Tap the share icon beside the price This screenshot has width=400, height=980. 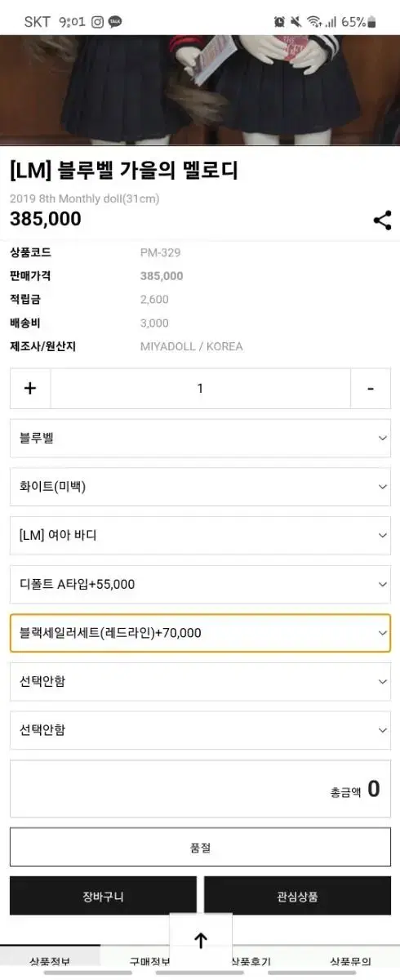[x=382, y=220]
